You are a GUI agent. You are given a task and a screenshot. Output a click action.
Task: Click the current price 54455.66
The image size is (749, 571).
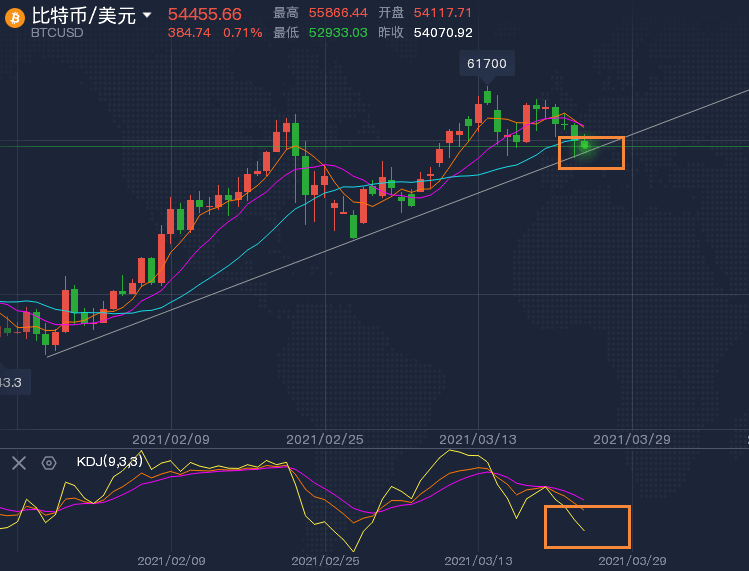204,14
